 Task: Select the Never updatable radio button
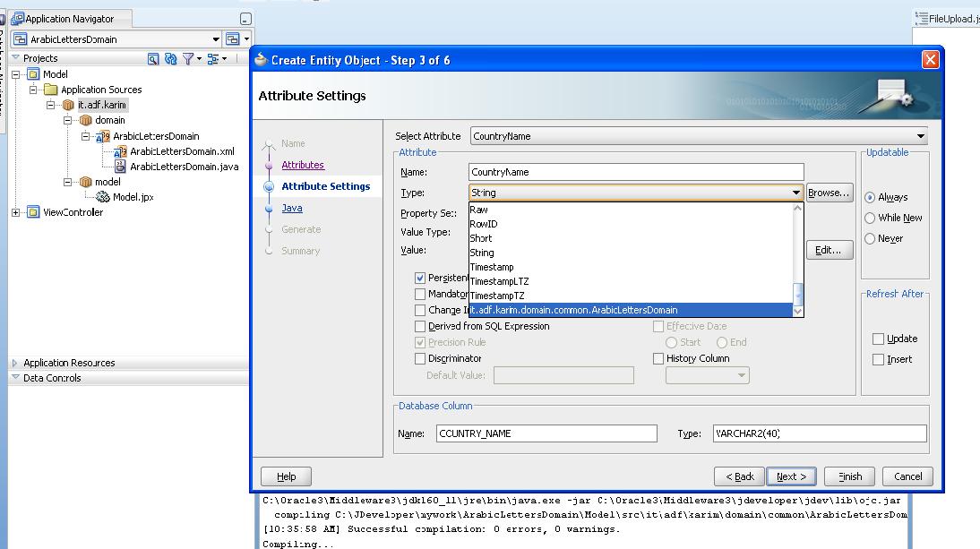click(x=870, y=238)
